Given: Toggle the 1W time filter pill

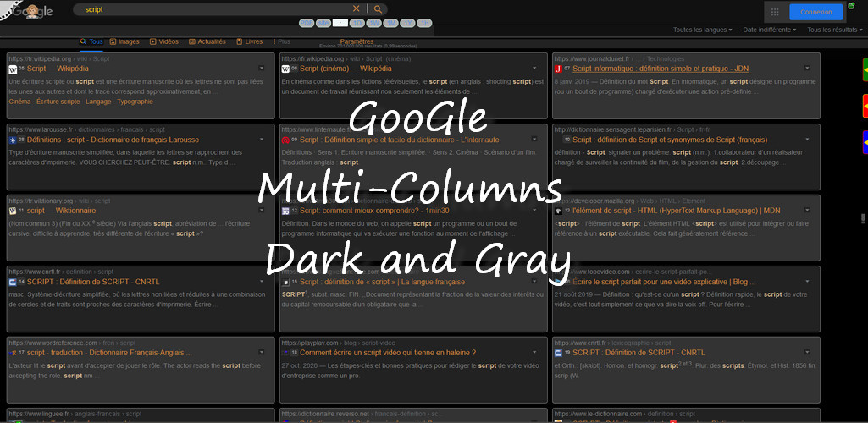Looking at the screenshot, I should (375, 23).
